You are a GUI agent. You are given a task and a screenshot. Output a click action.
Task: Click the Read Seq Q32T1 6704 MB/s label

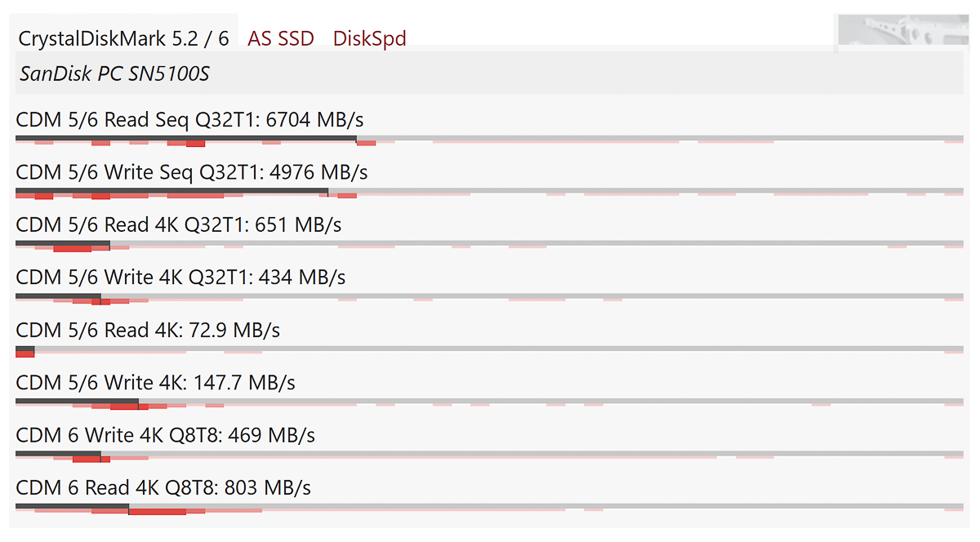pos(189,120)
